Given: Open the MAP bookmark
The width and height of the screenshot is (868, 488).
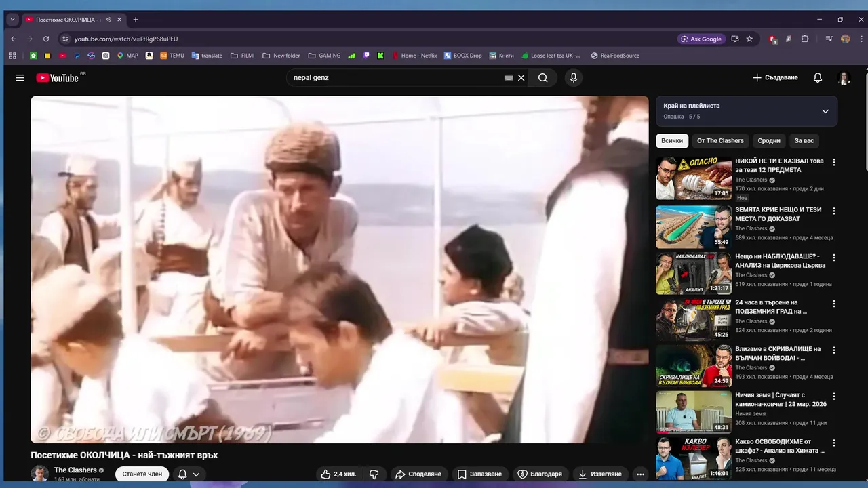Looking at the screenshot, I should pos(127,56).
